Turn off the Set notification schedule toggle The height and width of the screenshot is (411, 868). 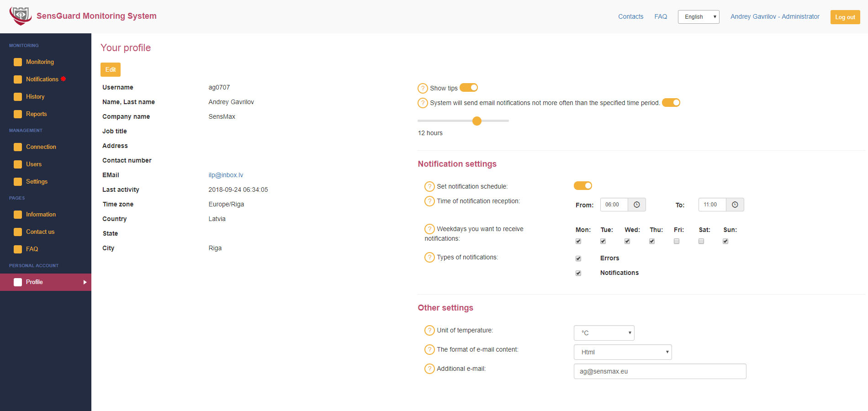tap(582, 185)
